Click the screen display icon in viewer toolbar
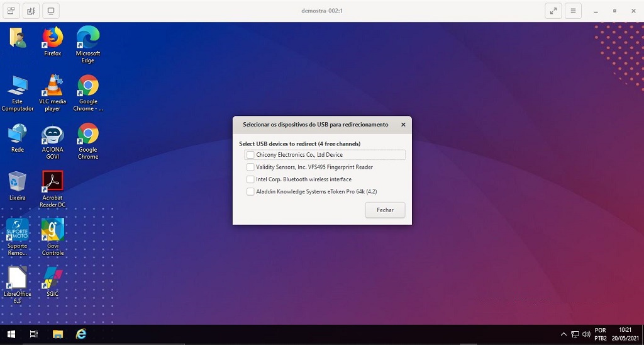 click(x=51, y=11)
